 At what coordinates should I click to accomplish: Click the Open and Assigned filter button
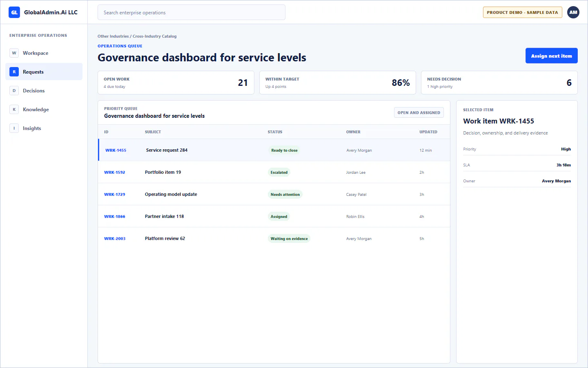pos(419,113)
